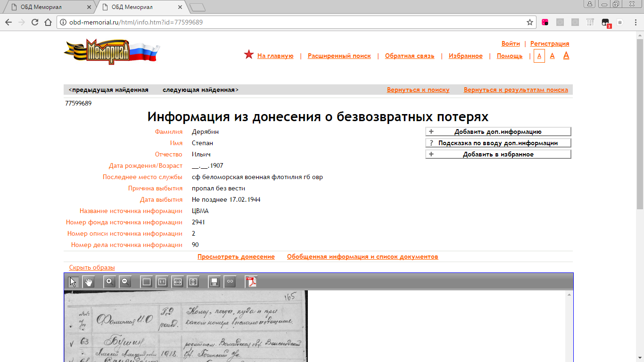Click the Chrome user profile icon
This screenshot has width=644, height=362.
click(x=590, y=4)
